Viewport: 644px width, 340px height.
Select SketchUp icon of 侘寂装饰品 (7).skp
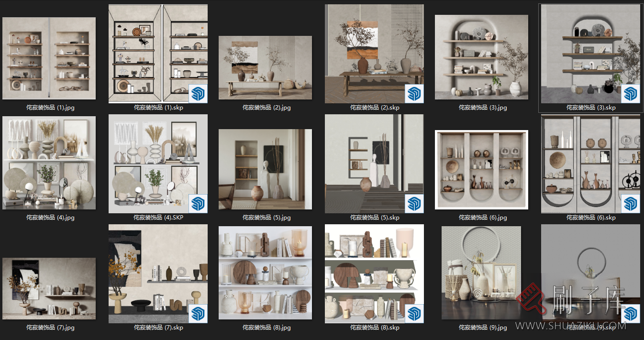pyautogui.click(x=198, y=313)
